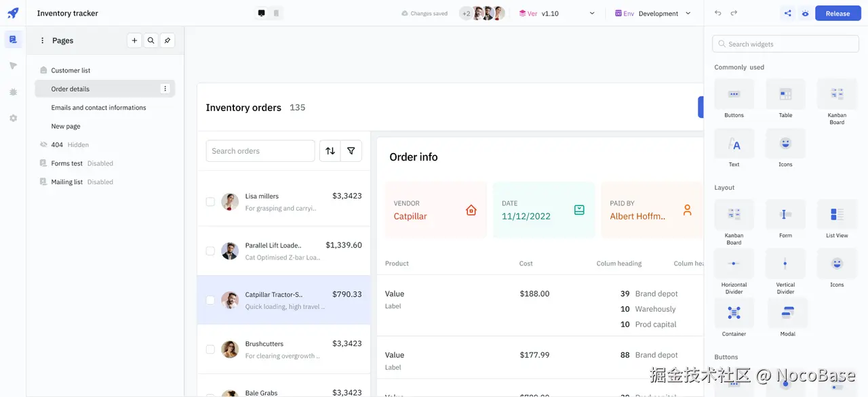Open the Ver v1.10 dropdown
This screenshot has height=397, width=868.
(557, 13)
